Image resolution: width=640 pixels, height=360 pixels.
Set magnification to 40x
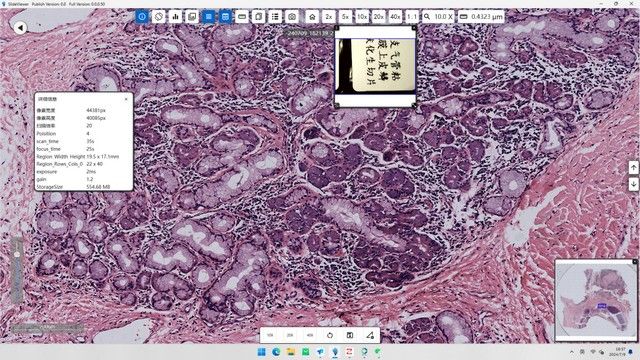[395, 17]
